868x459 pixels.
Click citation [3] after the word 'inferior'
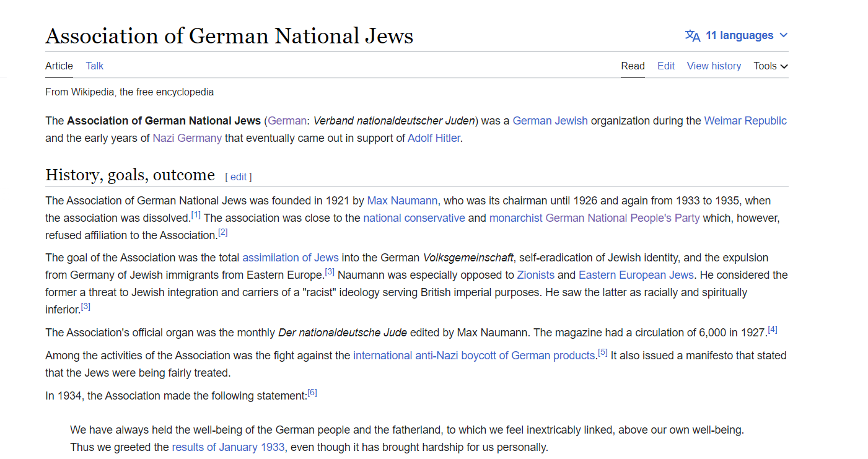pos(85,307)
